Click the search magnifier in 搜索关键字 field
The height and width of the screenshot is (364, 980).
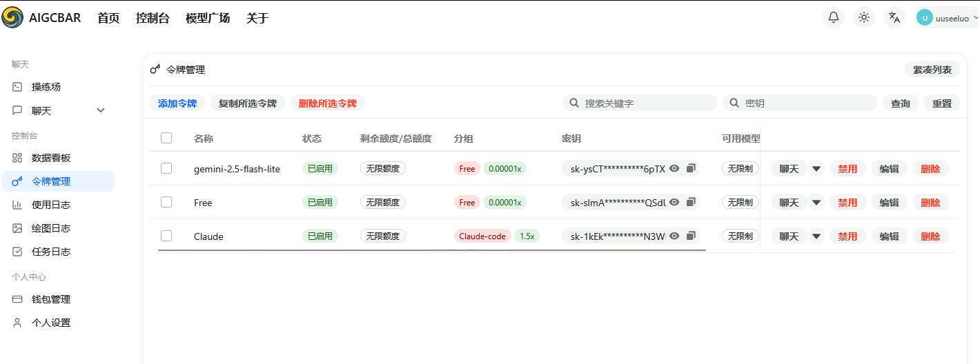click(x=574, y=103)
